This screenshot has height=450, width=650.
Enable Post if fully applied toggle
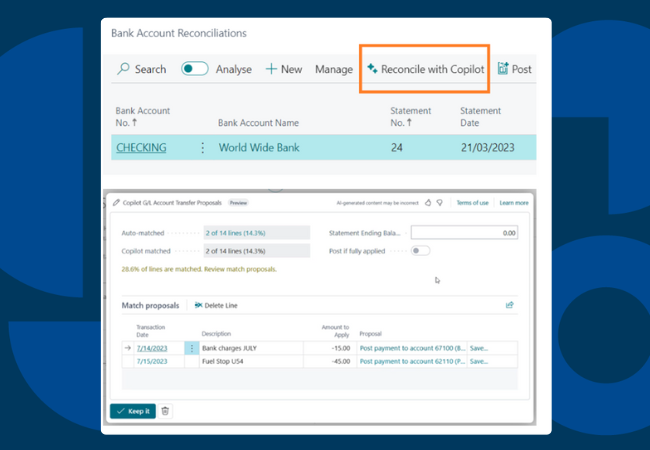pyautogui.click(x=420, y=250)
